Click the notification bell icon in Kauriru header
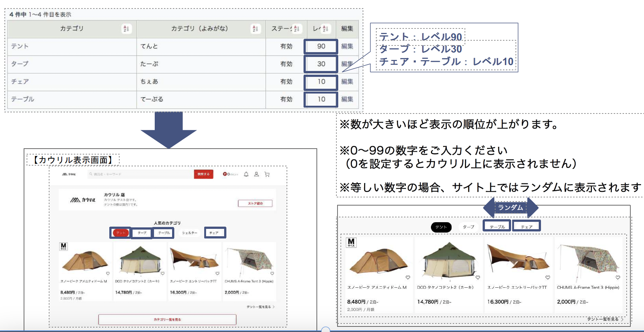 [x=246, y=174]
